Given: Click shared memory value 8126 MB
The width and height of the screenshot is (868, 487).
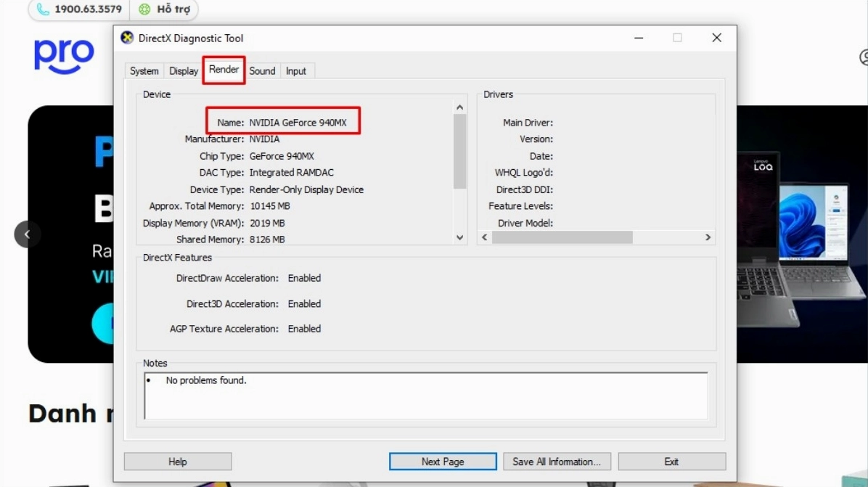Looking at the screenshot, I should [267, 240].
